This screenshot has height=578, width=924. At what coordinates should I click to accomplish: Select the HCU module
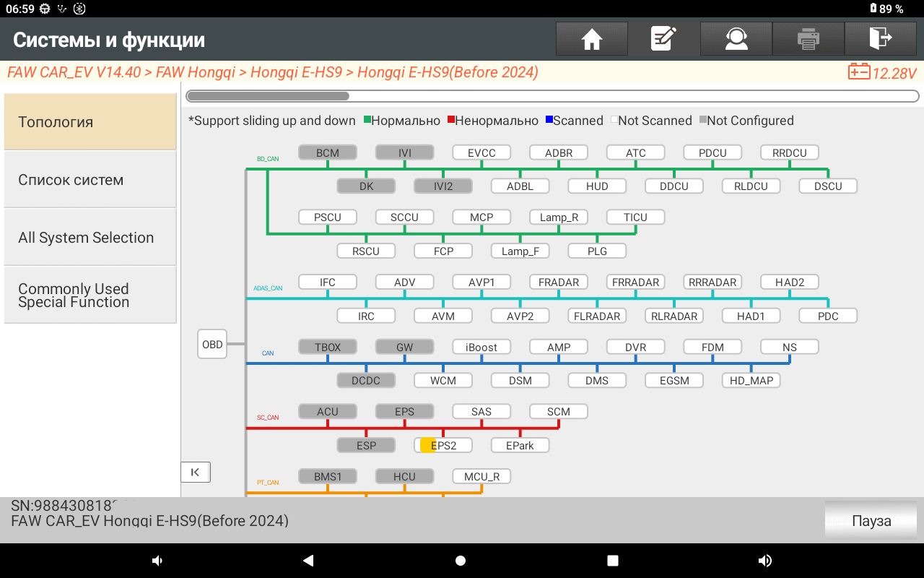pyautogui.click(x=405, y=476)
